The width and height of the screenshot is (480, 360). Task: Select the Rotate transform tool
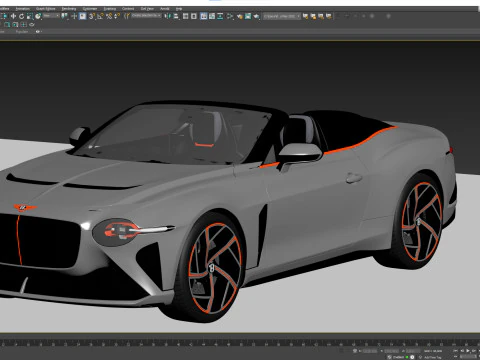pos(21,16)
